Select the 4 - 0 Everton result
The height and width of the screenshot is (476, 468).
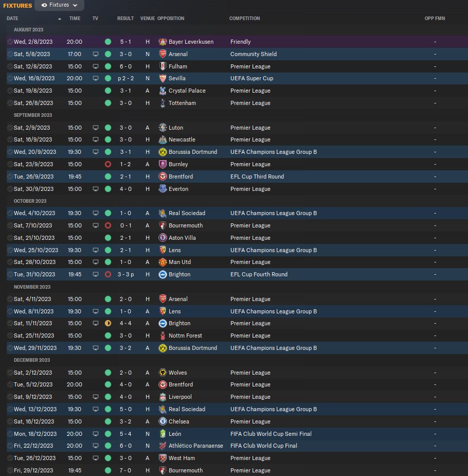click(125, 189)
